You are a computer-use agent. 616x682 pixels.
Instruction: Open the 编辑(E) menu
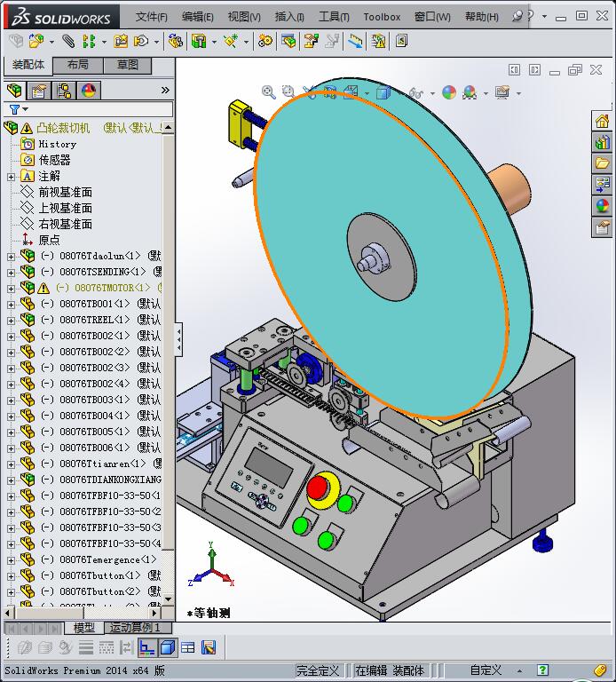coord(197,17)
